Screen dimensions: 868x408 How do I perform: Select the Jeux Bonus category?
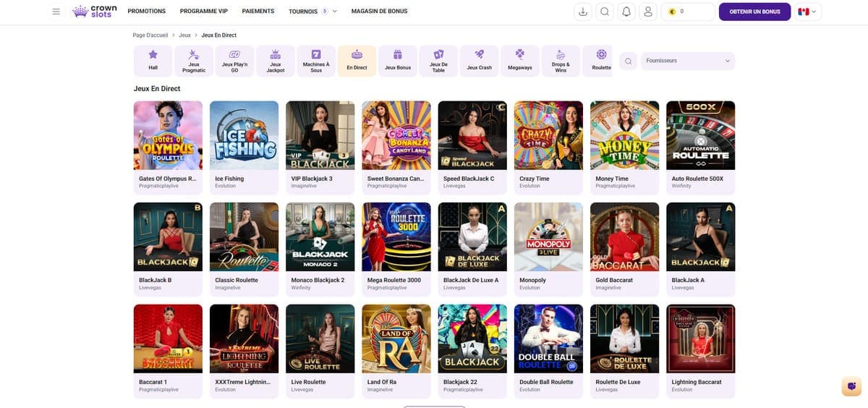point(398,61)
